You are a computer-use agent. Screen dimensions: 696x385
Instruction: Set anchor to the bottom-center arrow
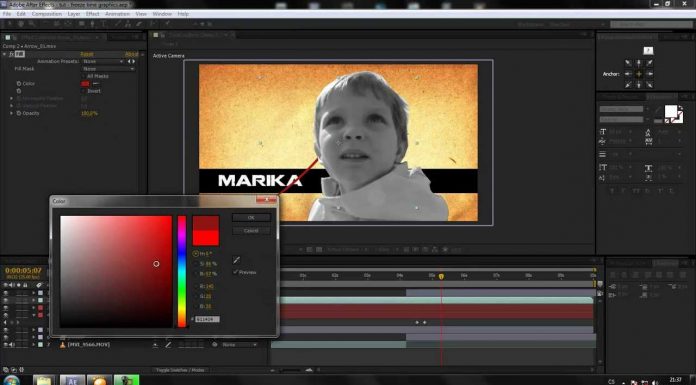click(x=639, y=84)
